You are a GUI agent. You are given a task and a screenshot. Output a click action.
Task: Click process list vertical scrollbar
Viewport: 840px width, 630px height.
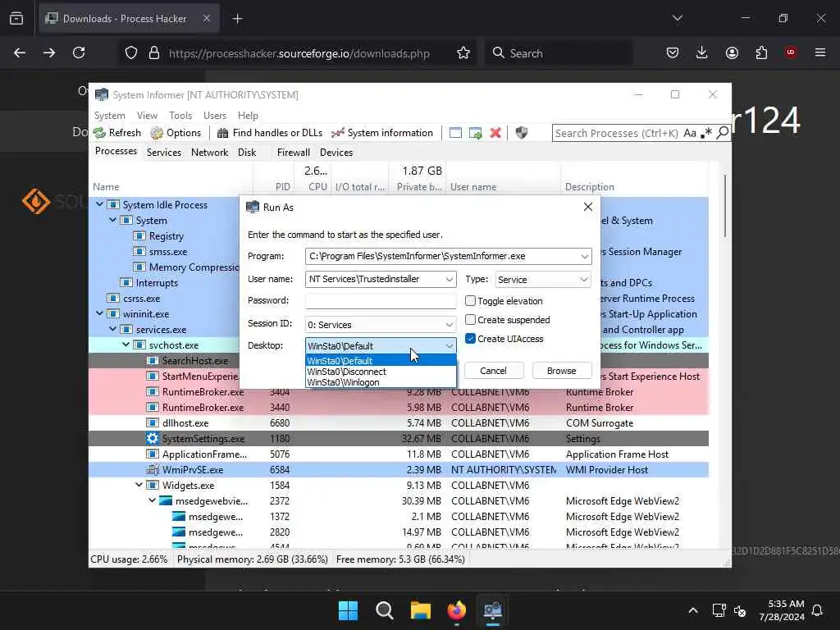coord(725,206)
